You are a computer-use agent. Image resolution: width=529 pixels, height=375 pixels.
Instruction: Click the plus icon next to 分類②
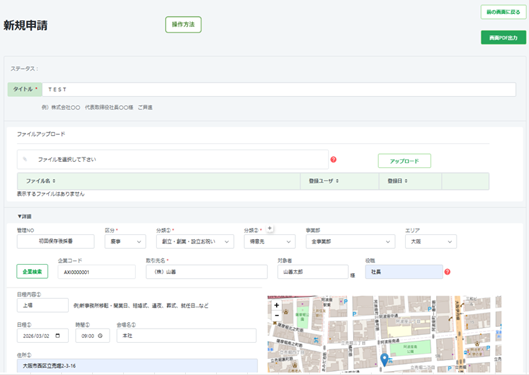pos(270,228)
